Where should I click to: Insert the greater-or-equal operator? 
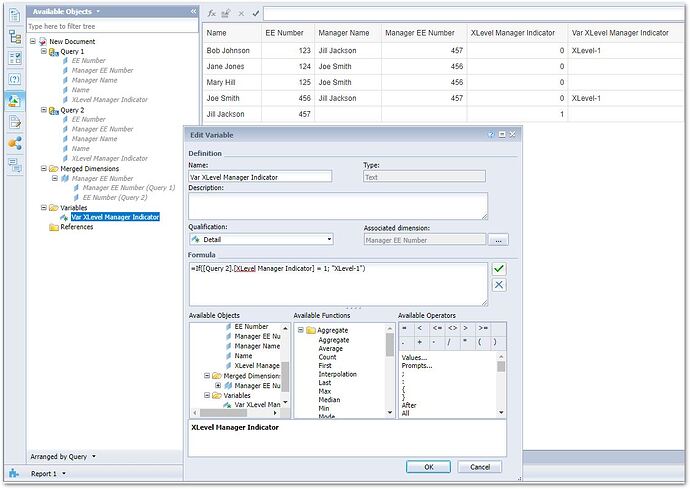click(483, 328)
